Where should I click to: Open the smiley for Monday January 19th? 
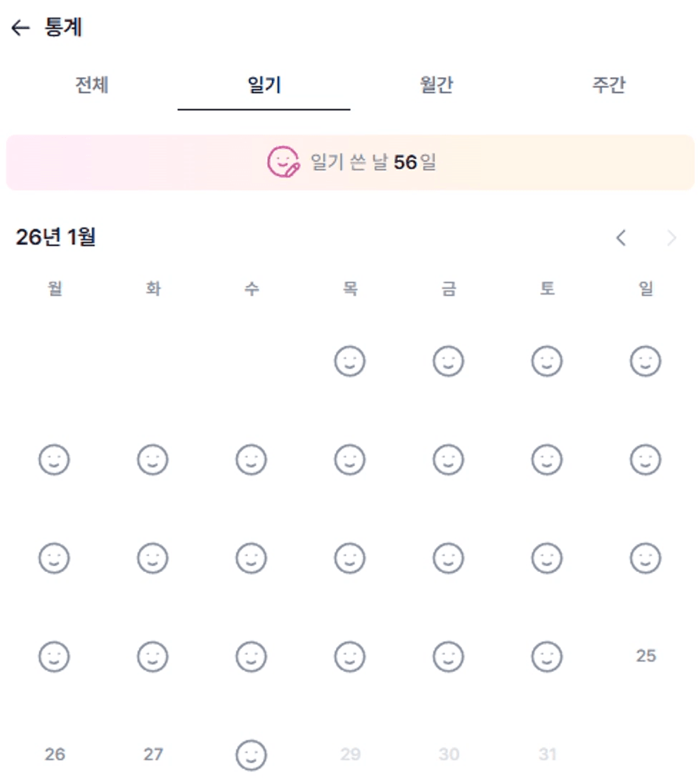(x=54, y=657)
